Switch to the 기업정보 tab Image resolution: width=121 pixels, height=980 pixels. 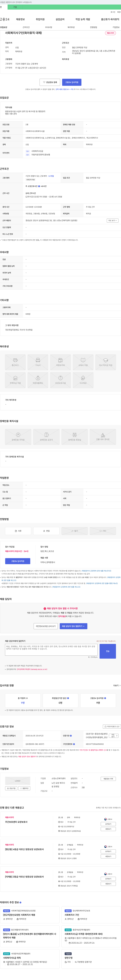pyautogui.click(x=116, y=27)
